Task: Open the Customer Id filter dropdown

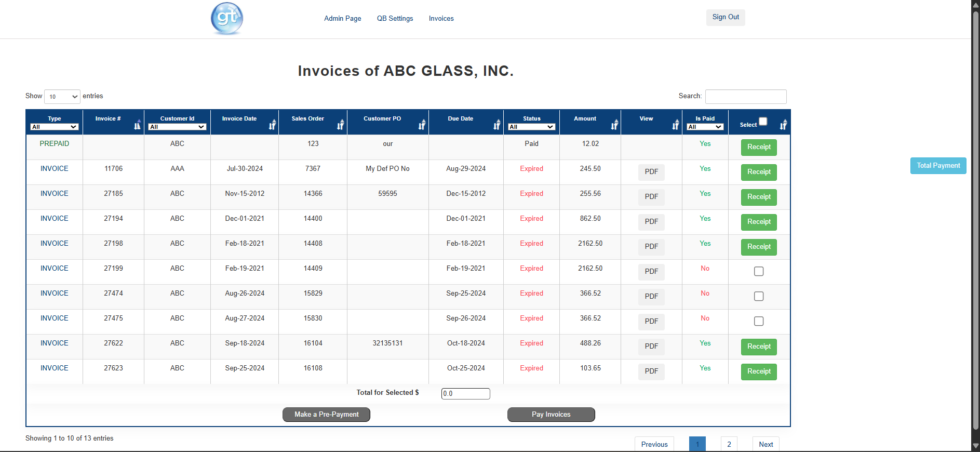Action: point(177,127)
